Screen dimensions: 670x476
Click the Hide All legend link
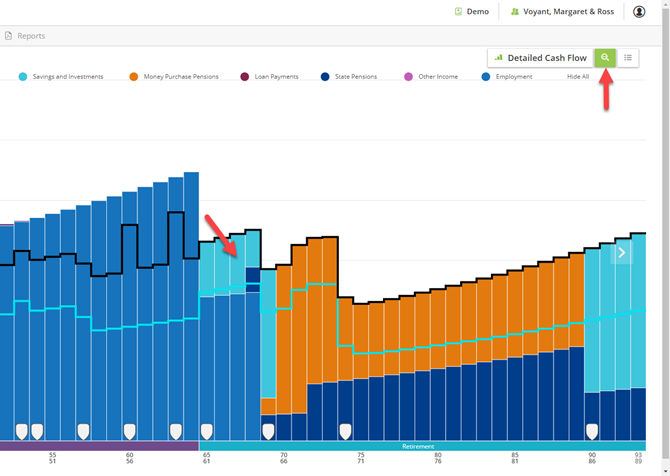point(578,76)
